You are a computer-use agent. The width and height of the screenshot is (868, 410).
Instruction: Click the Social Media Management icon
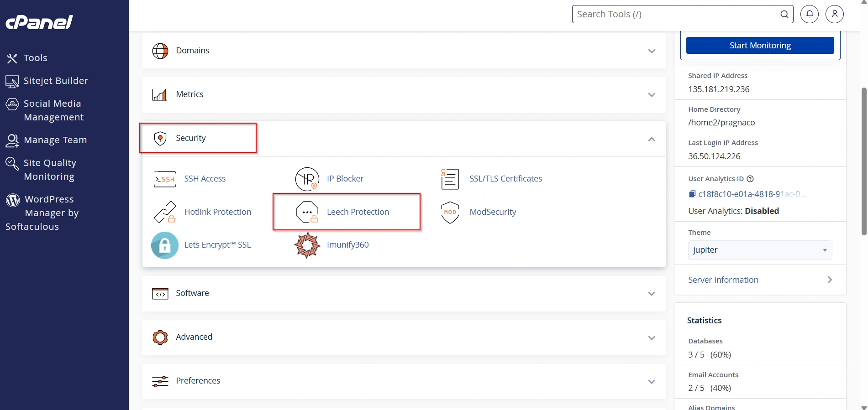click(12, 104)
